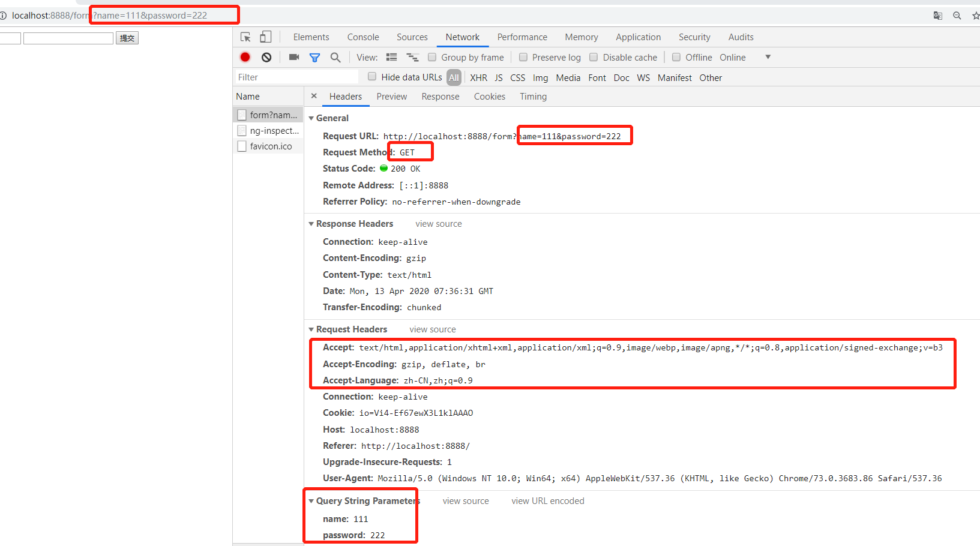View site information icon beside URL
Image resolution: width=980 pixels, height=546 pixels.
coord(3,16)
